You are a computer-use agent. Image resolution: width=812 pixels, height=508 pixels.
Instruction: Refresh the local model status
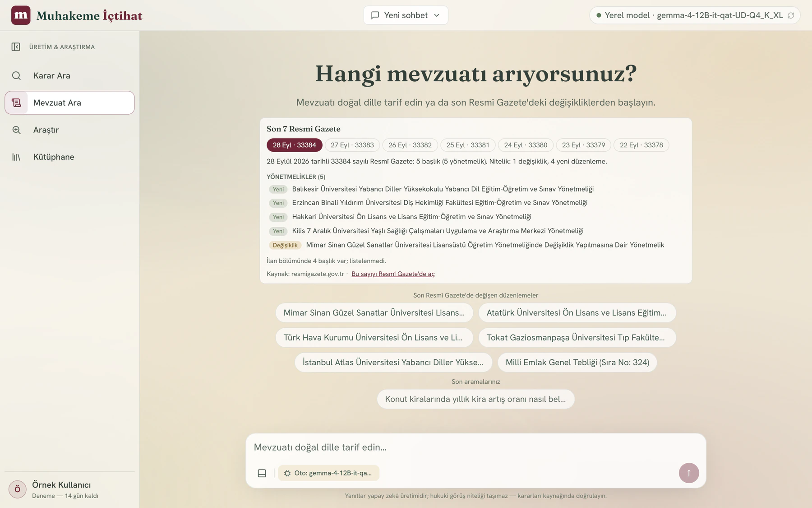click(x=791, y=15)
